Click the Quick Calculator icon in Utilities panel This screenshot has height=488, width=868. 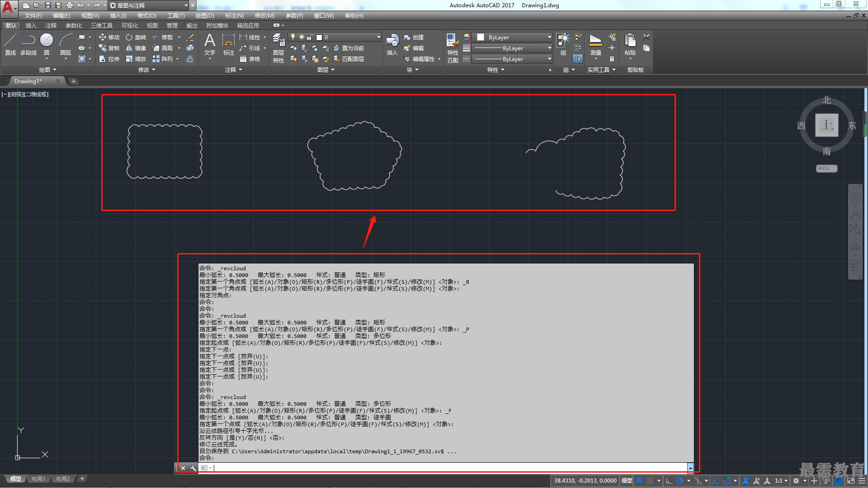pos(612,59)
